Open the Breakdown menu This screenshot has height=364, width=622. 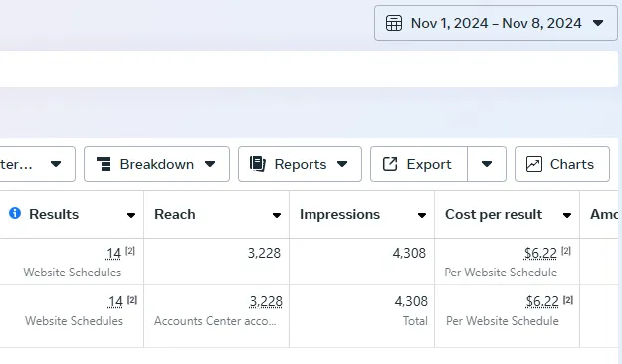pos(156,164)
